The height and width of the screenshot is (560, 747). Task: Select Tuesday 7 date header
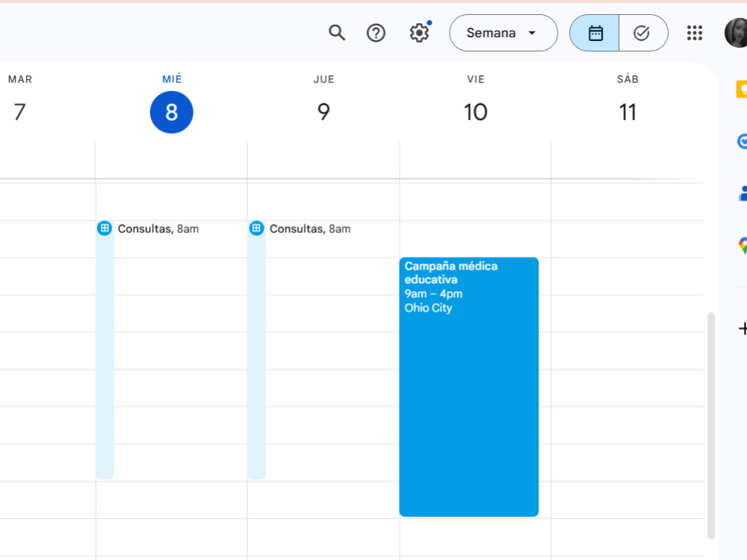(x=19, y=113)
